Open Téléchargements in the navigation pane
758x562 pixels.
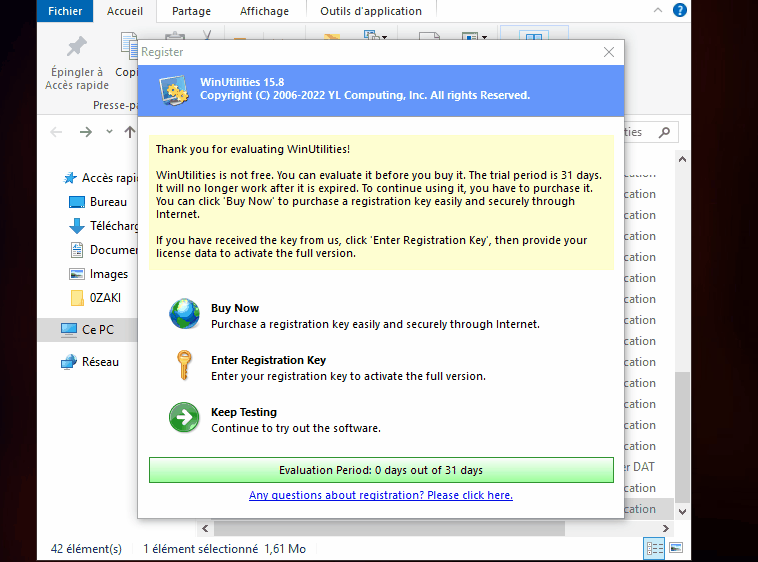[x=103, y=226]
